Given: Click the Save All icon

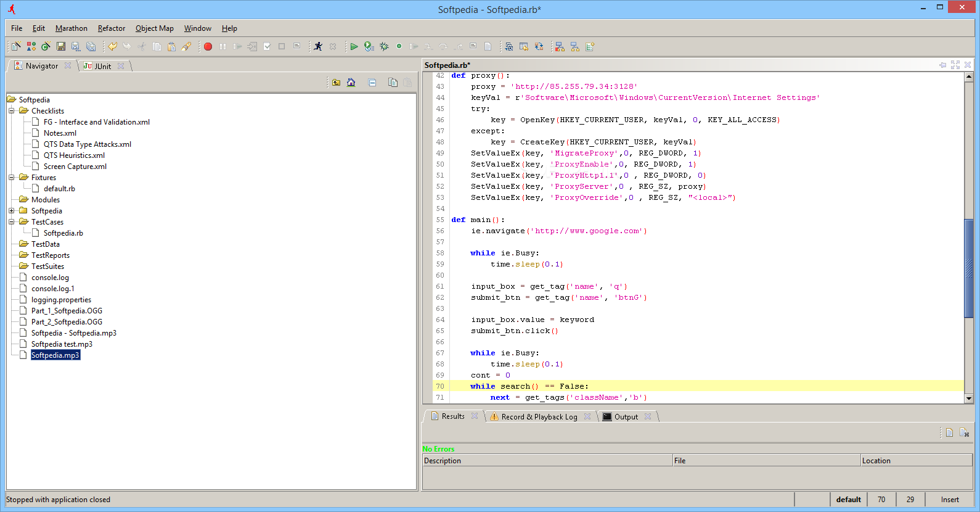Looking at the screenshot, I should click(91, 46).
